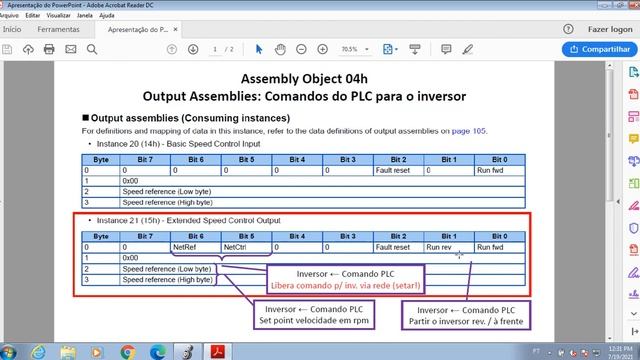Switch to the Ferramentas tab

58,29
